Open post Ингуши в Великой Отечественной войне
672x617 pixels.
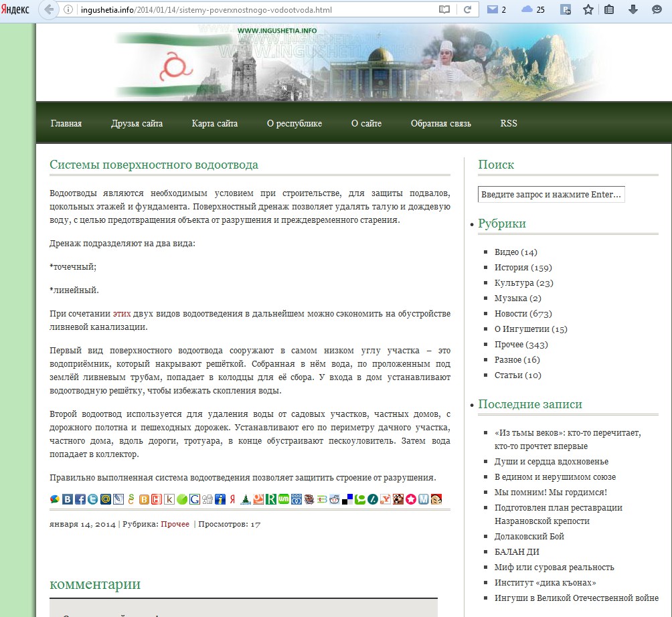click(576, 598)
